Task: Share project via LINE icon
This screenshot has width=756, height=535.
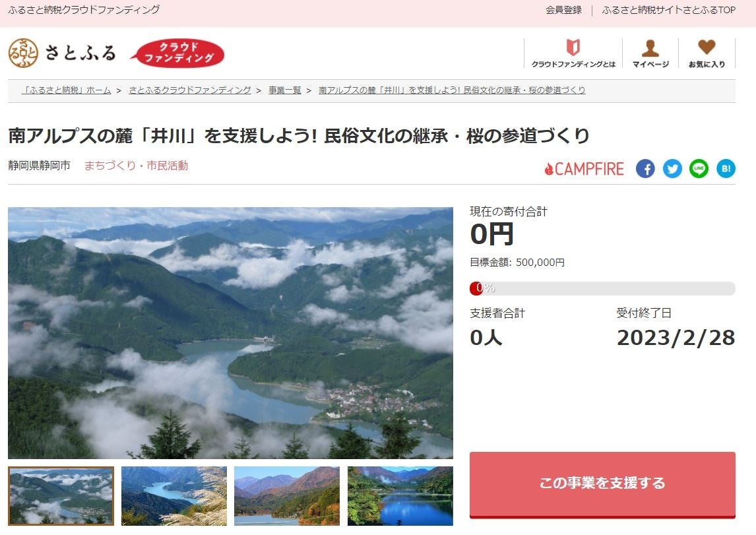Action: pos(699,169)
